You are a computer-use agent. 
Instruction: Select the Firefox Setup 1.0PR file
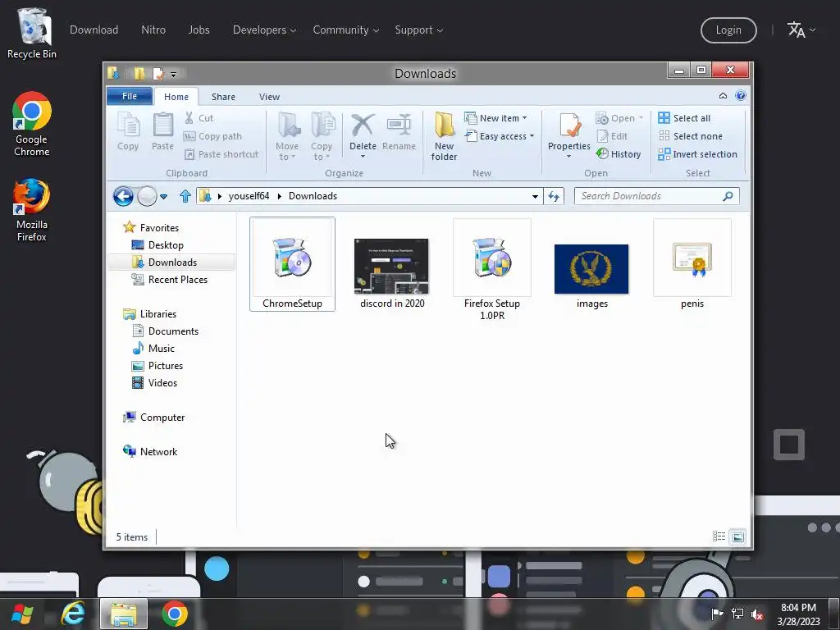[492, 270]
